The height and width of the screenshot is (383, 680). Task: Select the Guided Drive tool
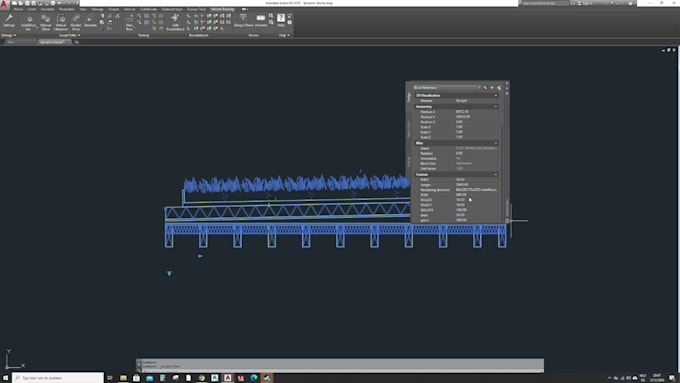tap(76, 22)
